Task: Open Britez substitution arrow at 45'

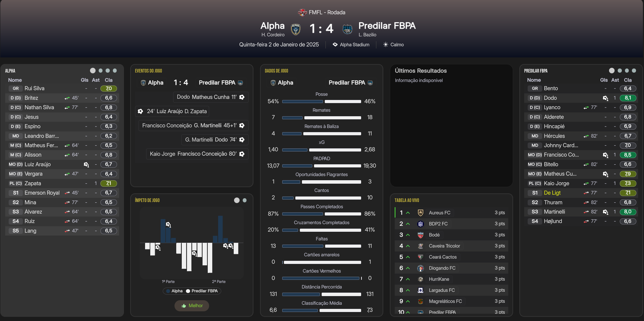Action: pyautogui.click(x=67, y=98)
